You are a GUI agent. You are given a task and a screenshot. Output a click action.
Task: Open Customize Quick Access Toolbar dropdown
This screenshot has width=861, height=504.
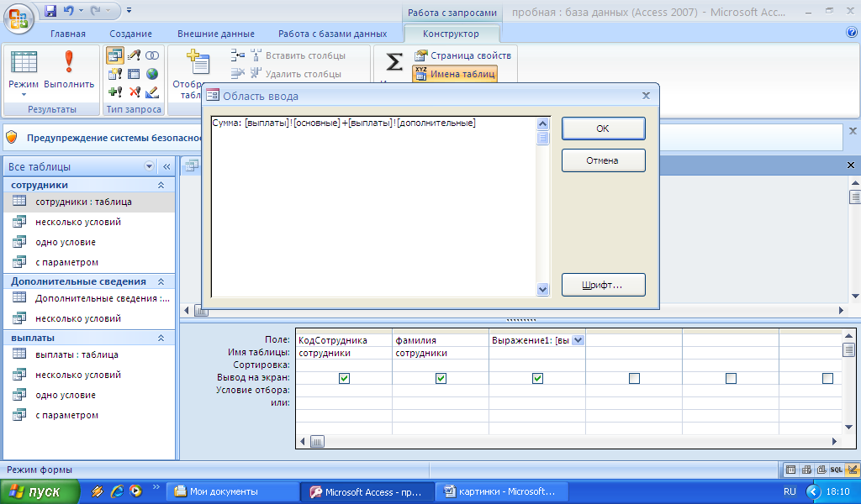click(x=129, y=10)
